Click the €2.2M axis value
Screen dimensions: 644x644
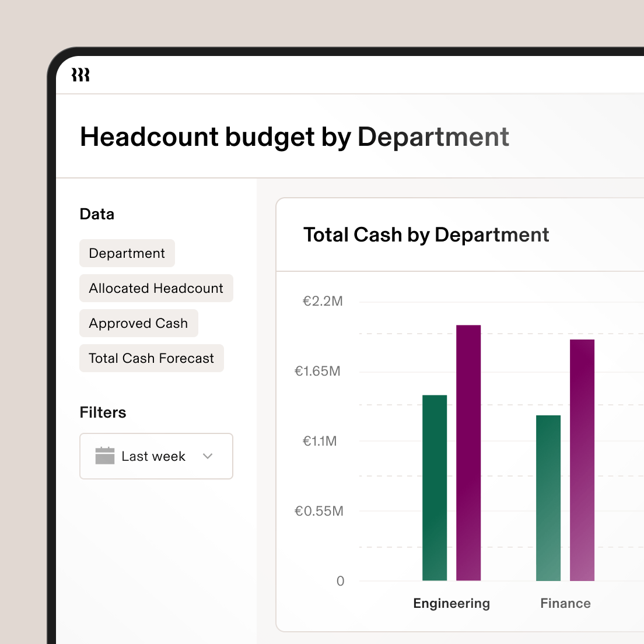(323, 301)
